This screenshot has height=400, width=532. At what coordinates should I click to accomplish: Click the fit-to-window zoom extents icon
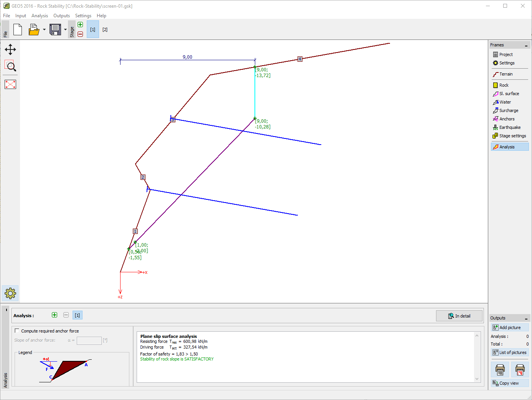click(10, 84)
